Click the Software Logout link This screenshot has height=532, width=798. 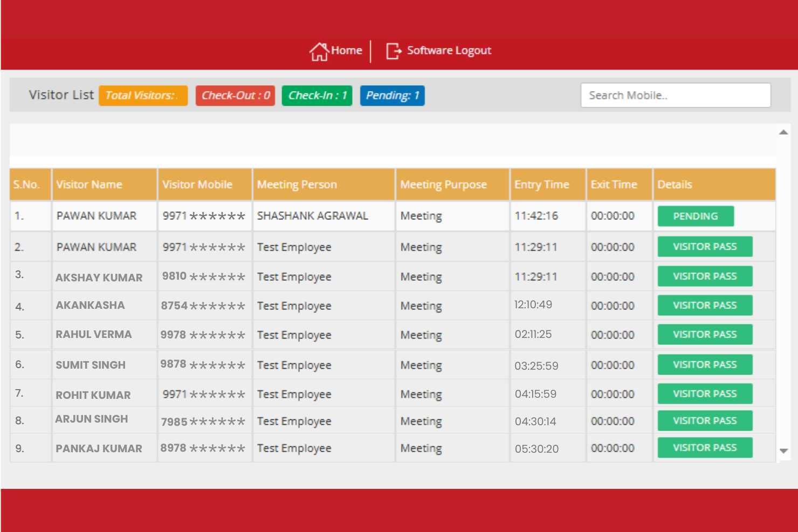point(439,51)
